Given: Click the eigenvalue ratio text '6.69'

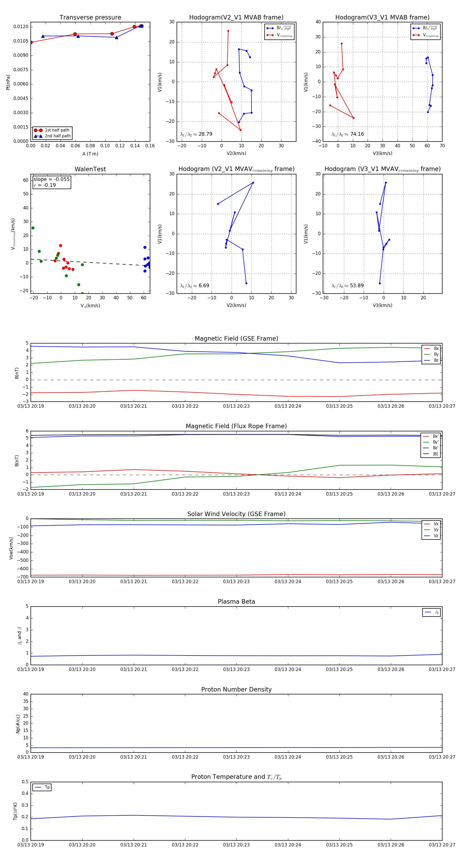Looking at the screenshot, I should (x=204, y=286).
